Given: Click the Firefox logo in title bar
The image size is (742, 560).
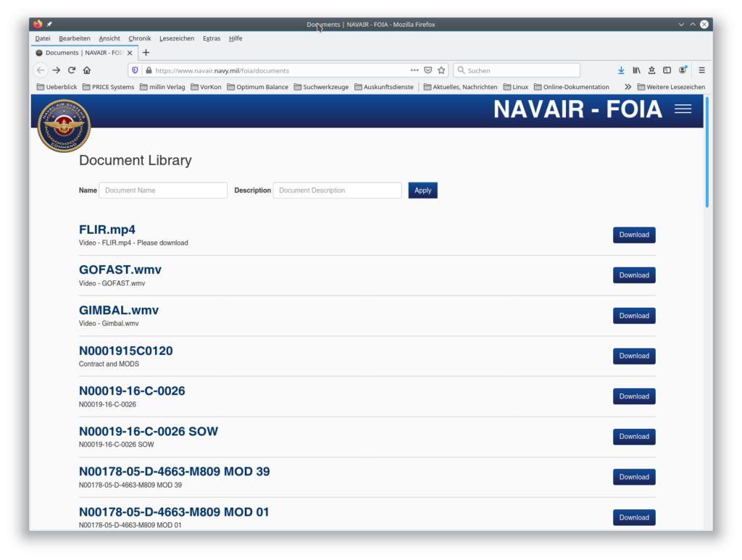Looking at the screenshot, I should click(x=38, y=24).
